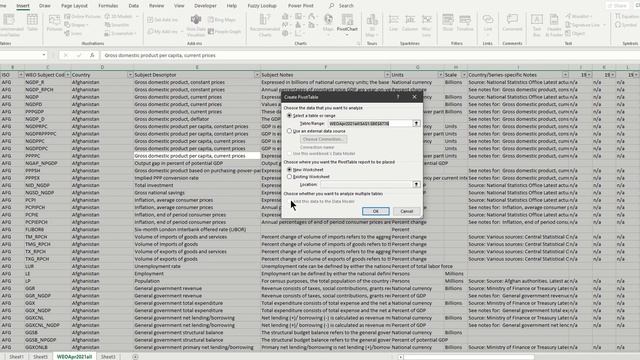Open the Icons insert option
Viewport: 640px width, 360px height.
73,33
